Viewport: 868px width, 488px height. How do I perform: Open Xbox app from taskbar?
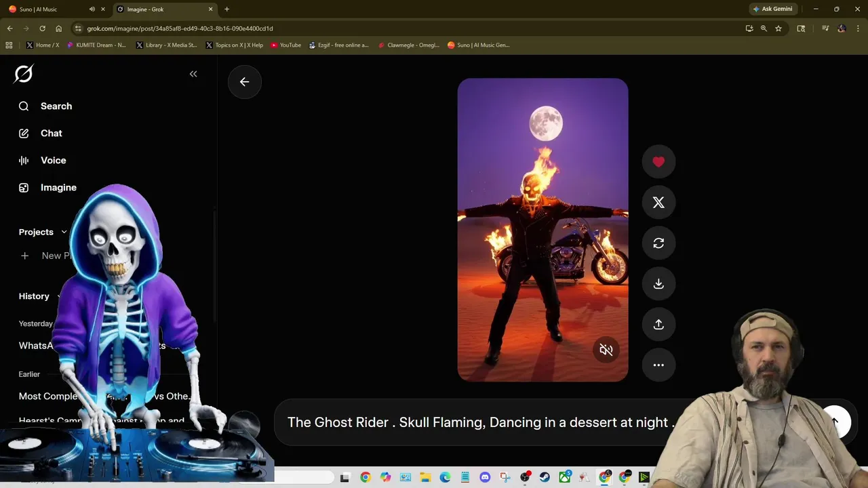565,478
